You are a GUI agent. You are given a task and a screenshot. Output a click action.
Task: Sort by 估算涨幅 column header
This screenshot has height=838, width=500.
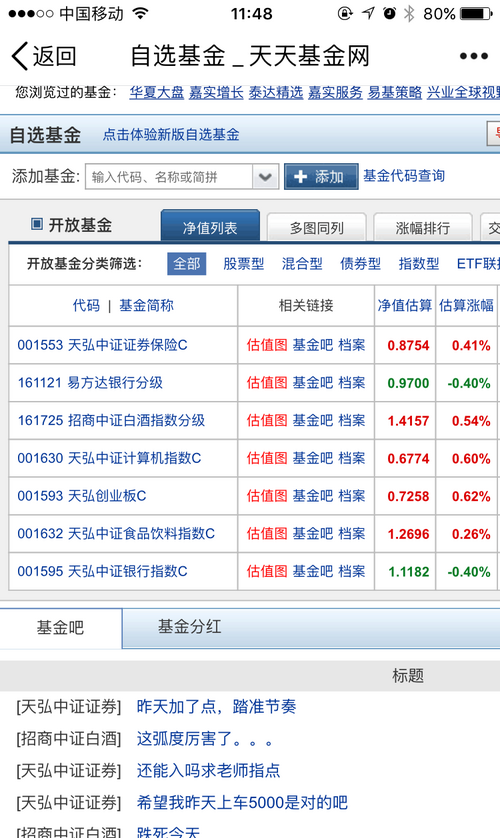tap(466, 306)
